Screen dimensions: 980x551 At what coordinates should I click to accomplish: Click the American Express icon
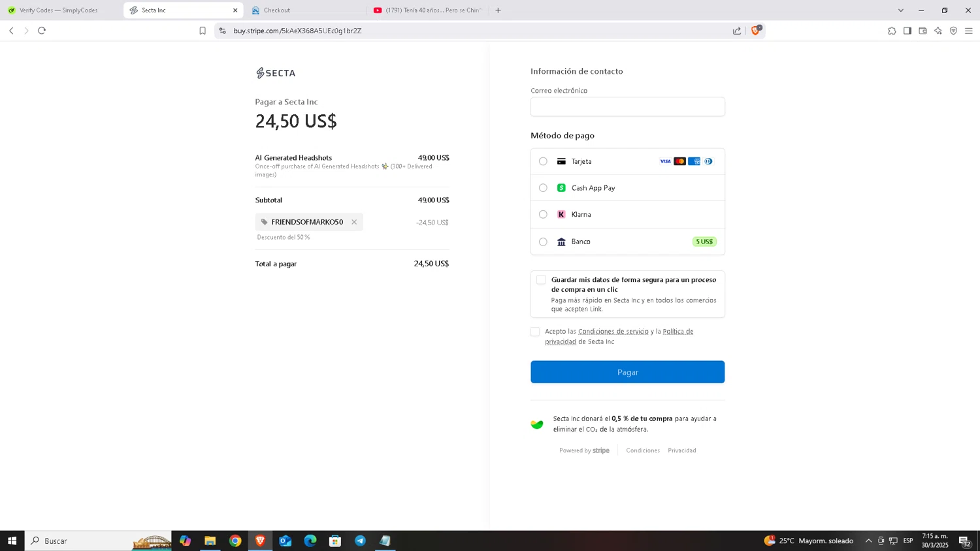[x=694, y=161]
